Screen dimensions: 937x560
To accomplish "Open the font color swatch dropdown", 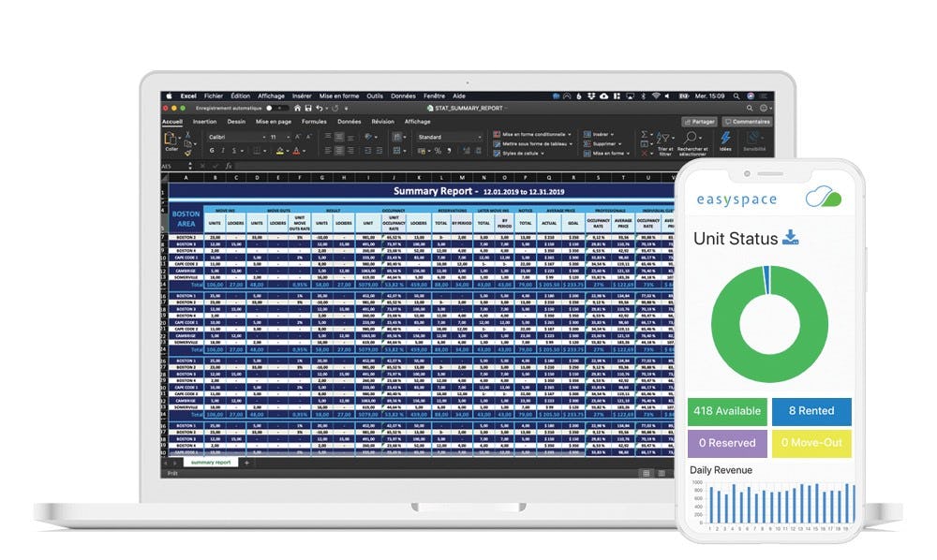I will [304, 149].
